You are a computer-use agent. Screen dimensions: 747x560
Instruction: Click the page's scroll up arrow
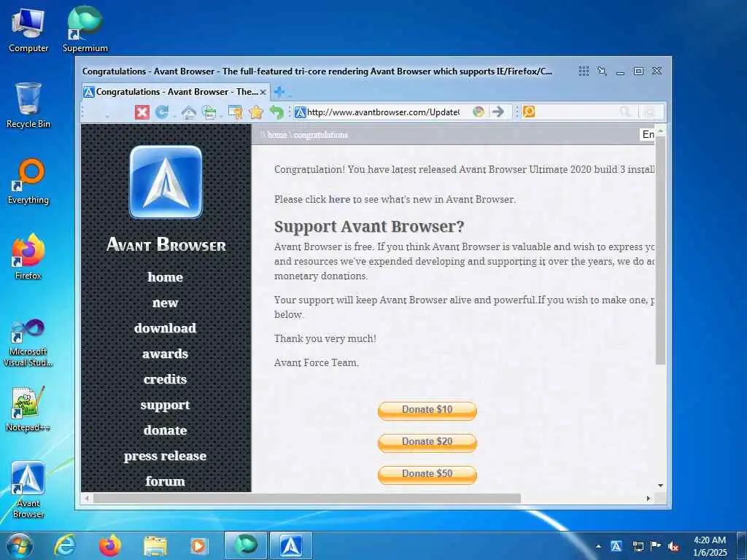661,130
